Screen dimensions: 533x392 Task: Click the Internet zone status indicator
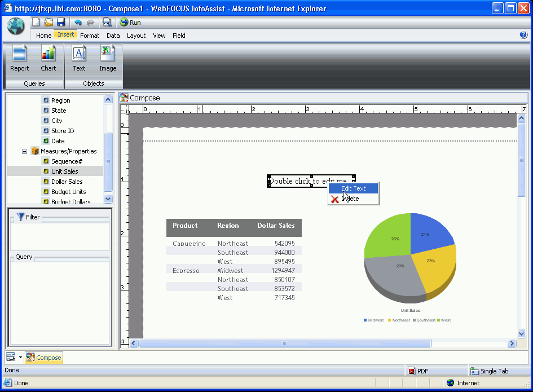pyautogui.click(x=463, y=383)
